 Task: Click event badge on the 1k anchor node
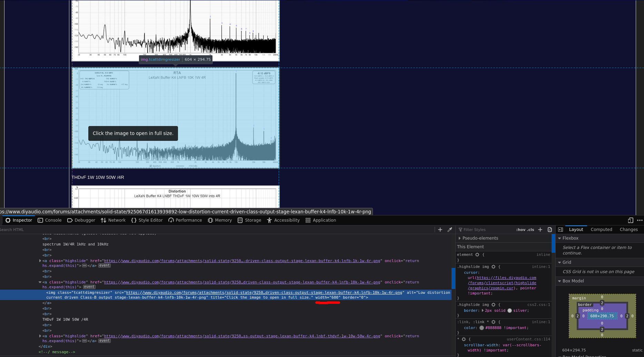(x=105, y=266)
